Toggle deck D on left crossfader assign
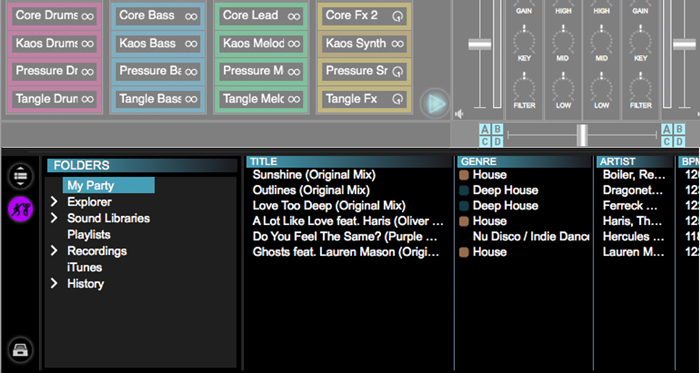The height and width of the screenshot is (373, 700). pyautogui.click(x=497, y=142)
